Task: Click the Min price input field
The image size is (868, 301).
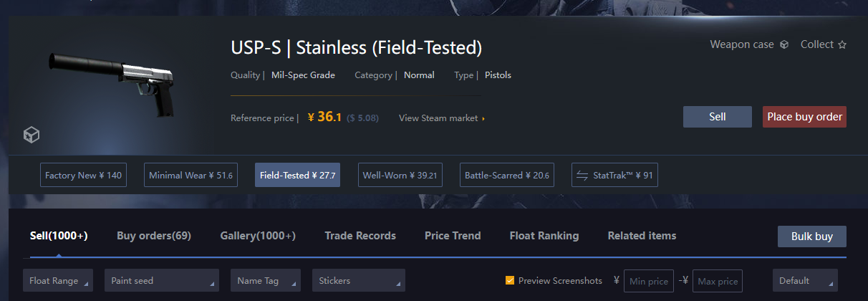Action: click(648, 282)
